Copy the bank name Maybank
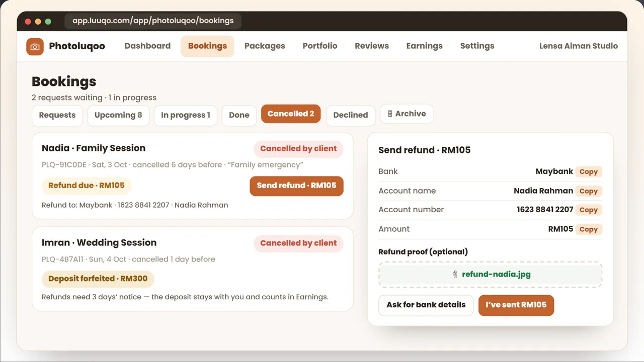 click(589, 171)
